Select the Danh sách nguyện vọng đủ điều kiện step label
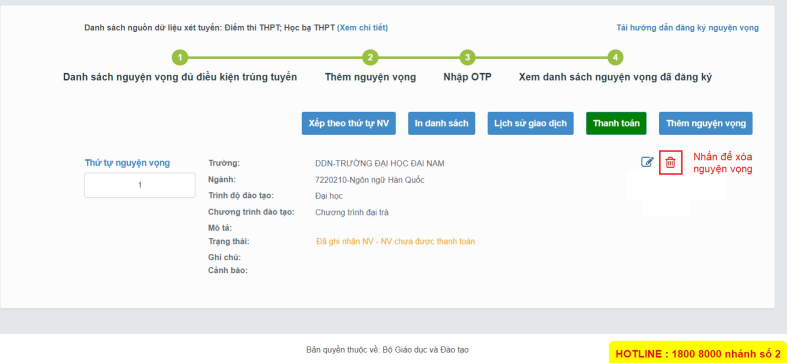The height and width of the screenshot is (363, 787). [180, 77]
